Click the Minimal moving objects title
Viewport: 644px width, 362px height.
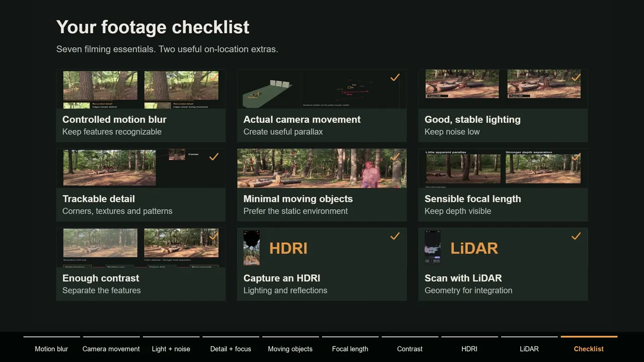pyautogui.click(x=298, y=199)
